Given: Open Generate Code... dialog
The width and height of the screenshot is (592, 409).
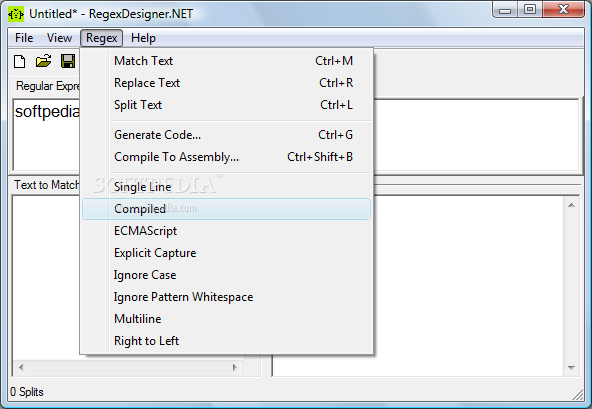Looking at the screenshot, I should click(x=227, y=135).
